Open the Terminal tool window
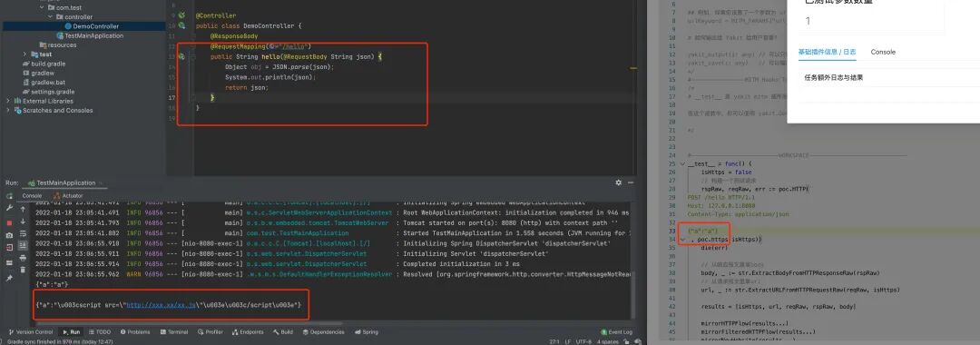 (x=173, y=332)
